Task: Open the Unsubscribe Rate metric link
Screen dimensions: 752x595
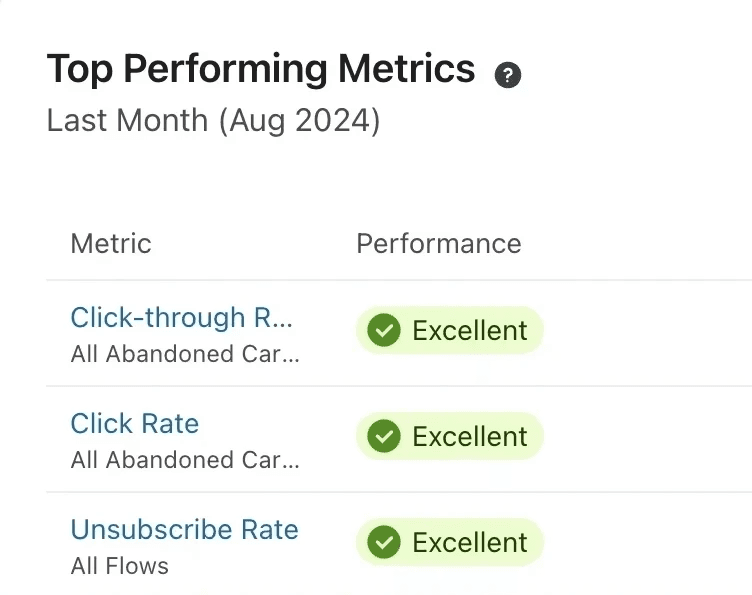Action: click(x=184, y=529)
